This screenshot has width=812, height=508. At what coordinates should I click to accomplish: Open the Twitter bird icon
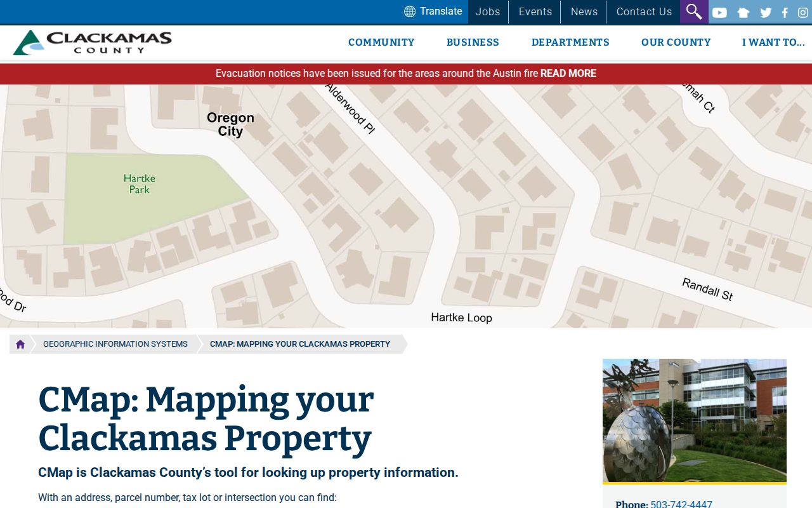click(x=766, y=12)
